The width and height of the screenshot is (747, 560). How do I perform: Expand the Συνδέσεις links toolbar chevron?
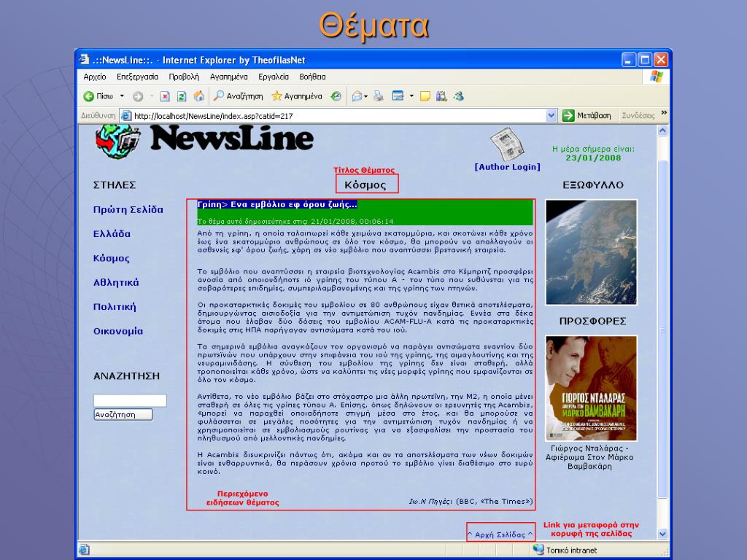coord(664,113)
